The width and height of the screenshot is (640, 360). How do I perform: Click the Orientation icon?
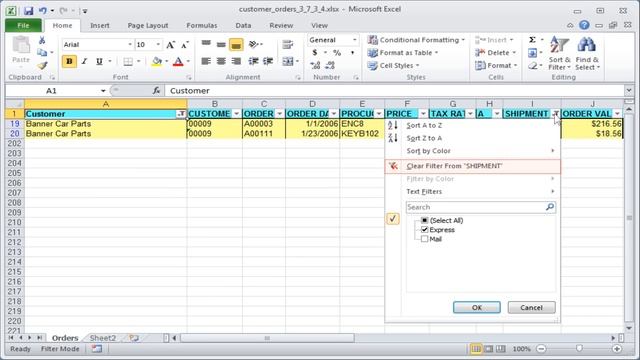pyautogui.click(x=253, y=44)
